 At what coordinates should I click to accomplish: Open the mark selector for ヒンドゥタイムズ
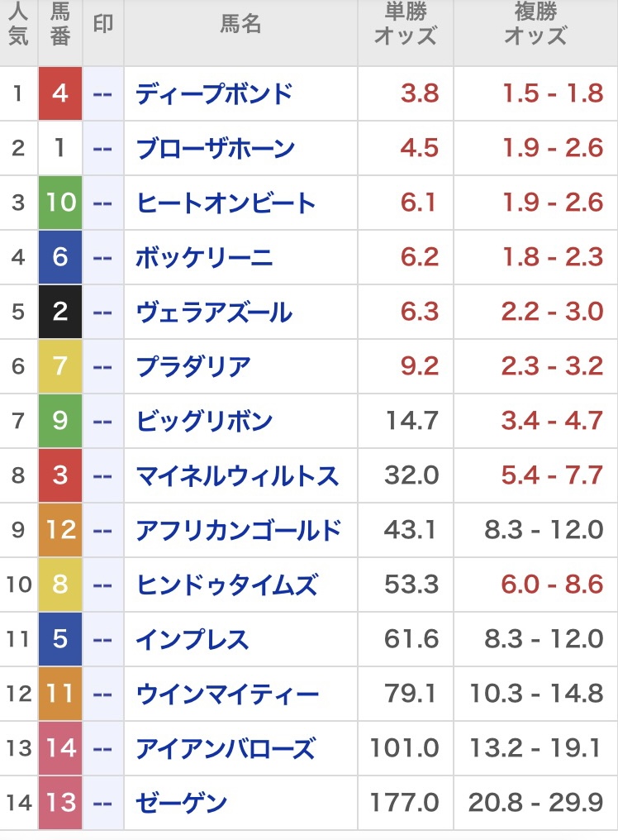pyautogui.click(x=102, y=585)
